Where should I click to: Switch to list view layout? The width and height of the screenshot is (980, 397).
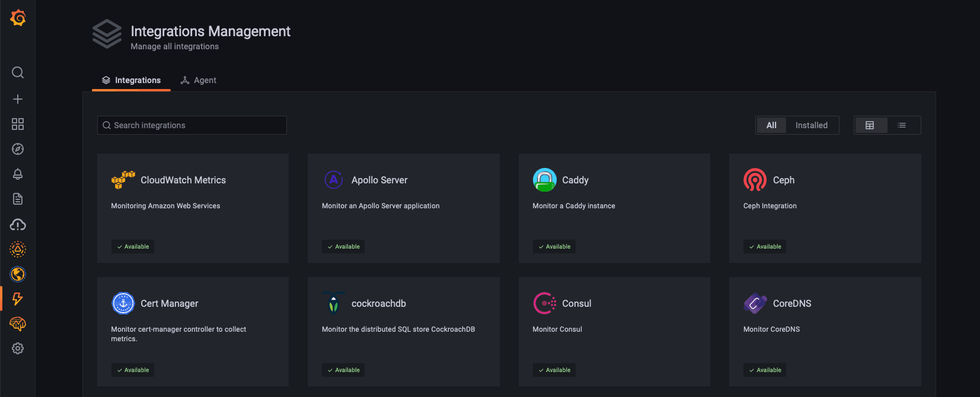(902, 125)
